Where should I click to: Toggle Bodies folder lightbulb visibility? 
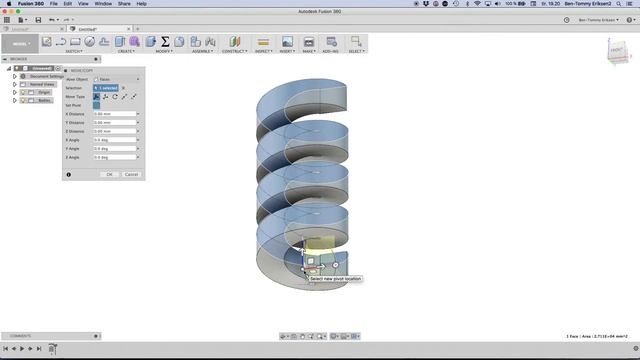tap(23, 100)
